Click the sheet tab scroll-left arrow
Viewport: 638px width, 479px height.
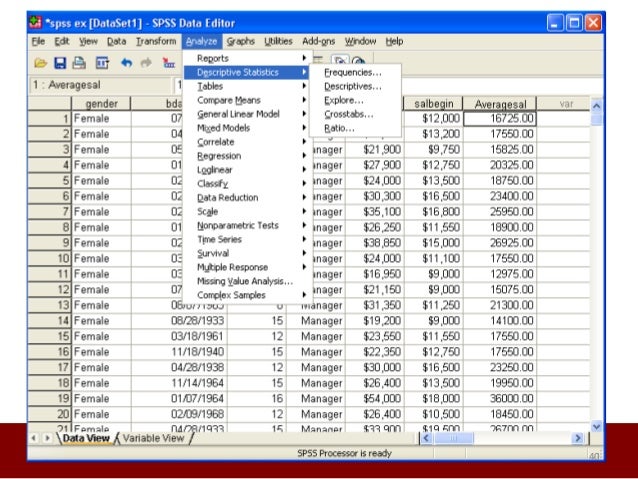[x=34, y=438]
